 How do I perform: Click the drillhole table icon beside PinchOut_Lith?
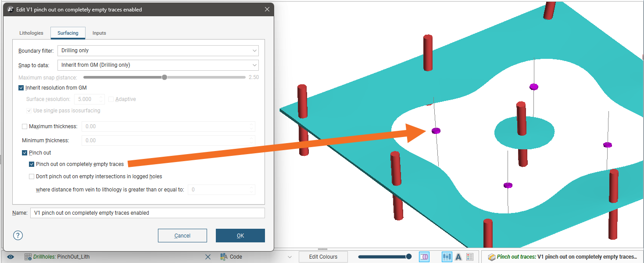point(28,257)
